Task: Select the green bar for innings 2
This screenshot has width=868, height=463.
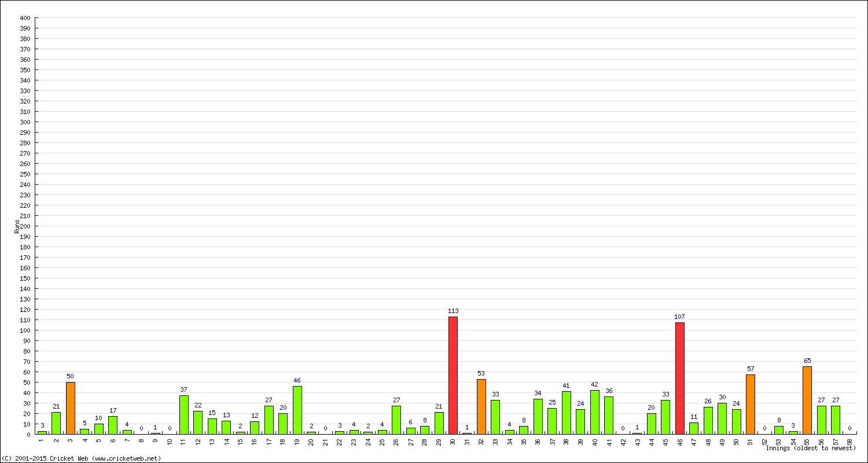Action: point(56,423)
